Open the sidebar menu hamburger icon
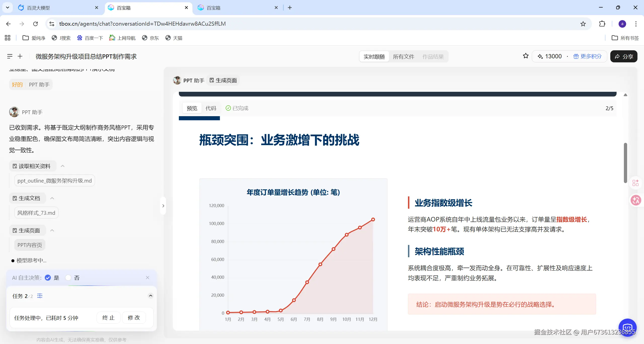Screen dimensions: 644x344 (x=10, y=56)
